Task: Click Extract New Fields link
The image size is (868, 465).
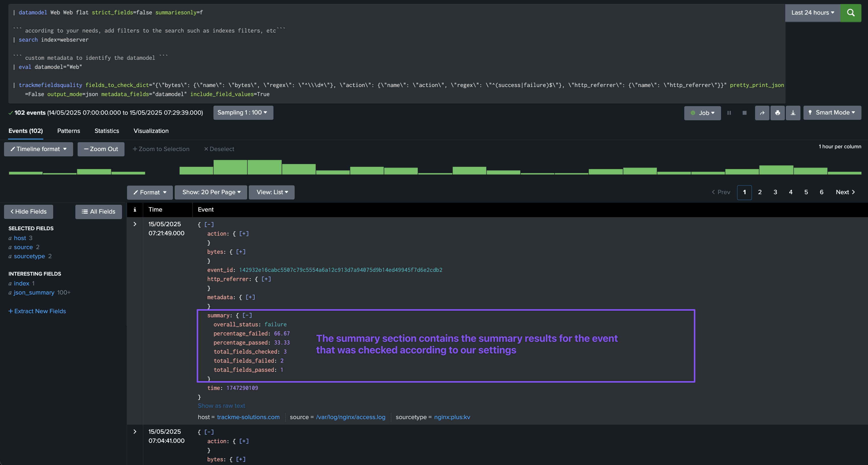Action: (x=37, y=311)
